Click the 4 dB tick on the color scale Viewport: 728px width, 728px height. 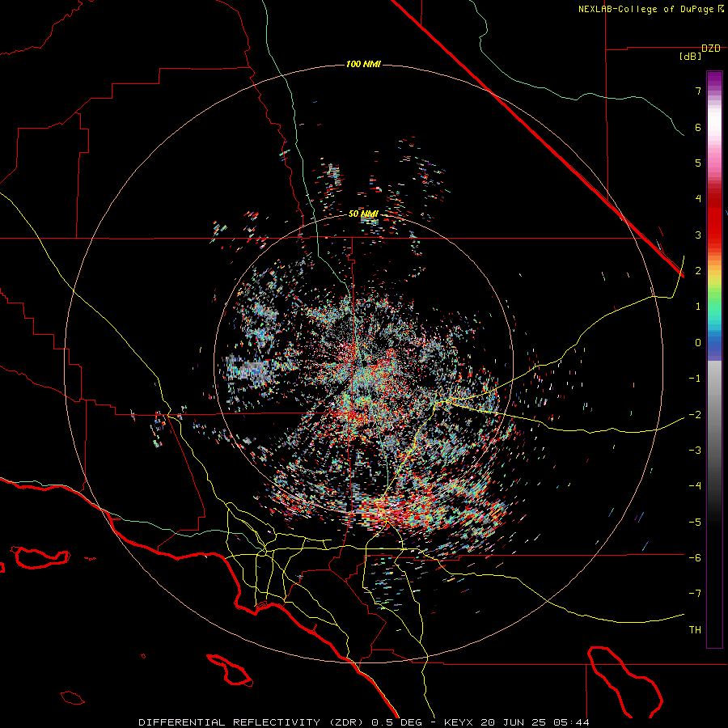coord(698,199)
